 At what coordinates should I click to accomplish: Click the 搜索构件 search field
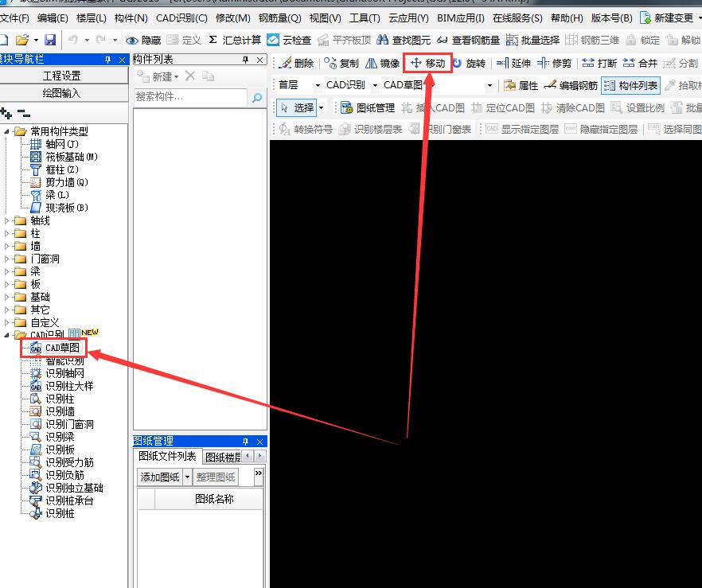point(190,96)
